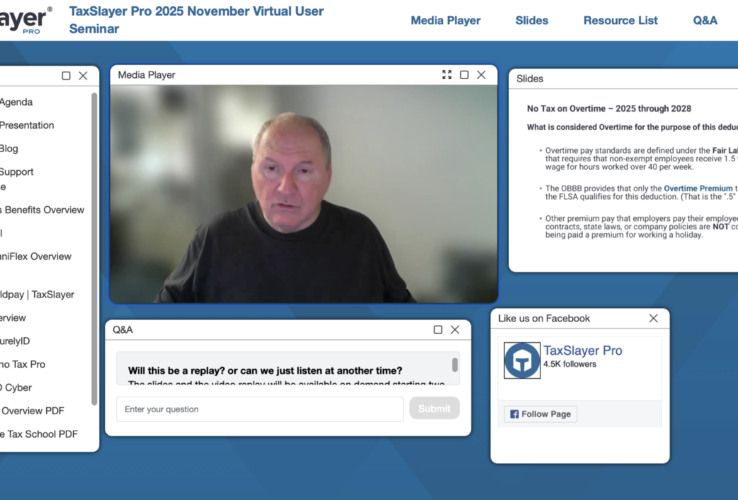Open Slides from top navigation
The height and width of the screenshot is (500, 738).
531,20
